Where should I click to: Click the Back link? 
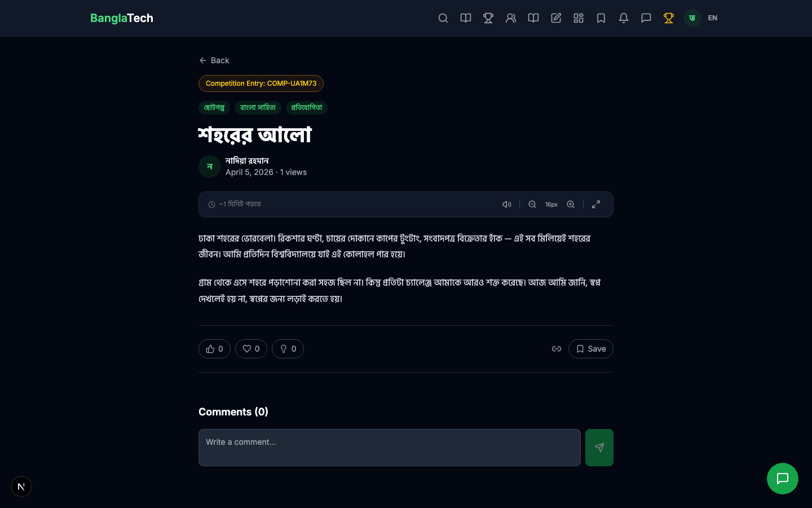[x=214, y=60]
